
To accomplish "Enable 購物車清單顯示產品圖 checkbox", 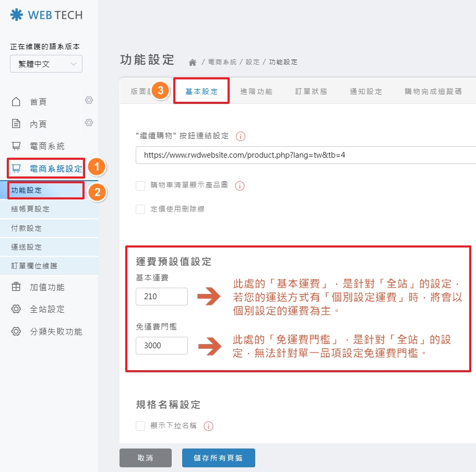I will tap(140, 185).
